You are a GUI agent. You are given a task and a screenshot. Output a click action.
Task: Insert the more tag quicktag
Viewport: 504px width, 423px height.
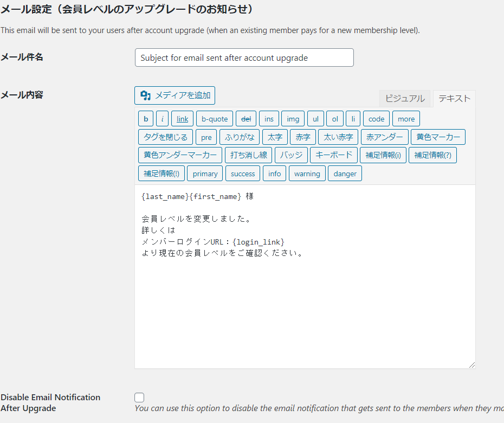[406, 119]
